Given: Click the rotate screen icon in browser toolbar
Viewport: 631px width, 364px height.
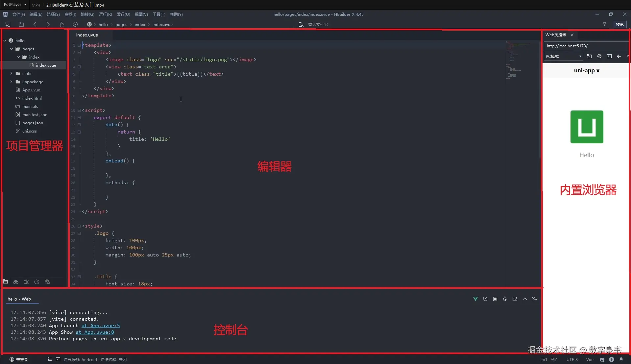Looking at the screenshot, I should (x=590, y=56).
